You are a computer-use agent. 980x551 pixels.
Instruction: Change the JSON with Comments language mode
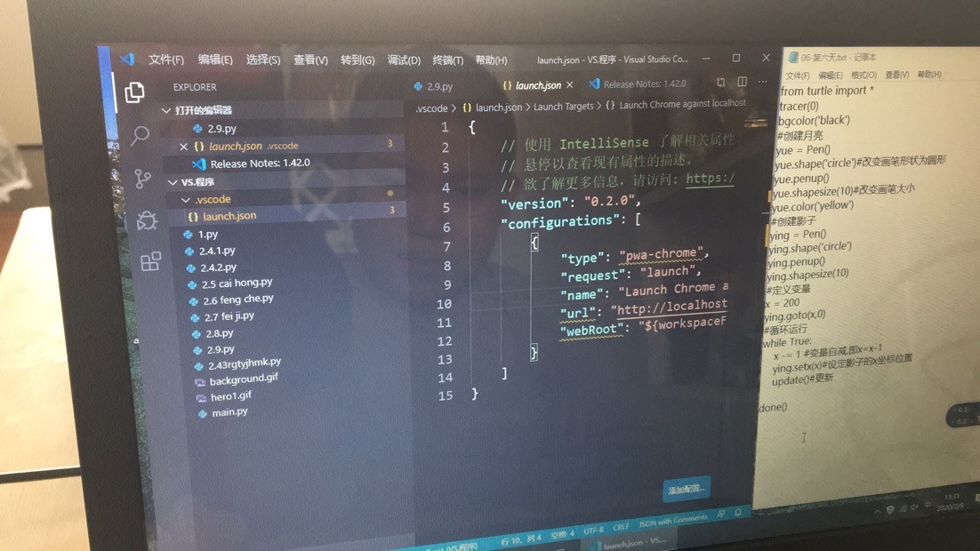click(x=672, y=521)
